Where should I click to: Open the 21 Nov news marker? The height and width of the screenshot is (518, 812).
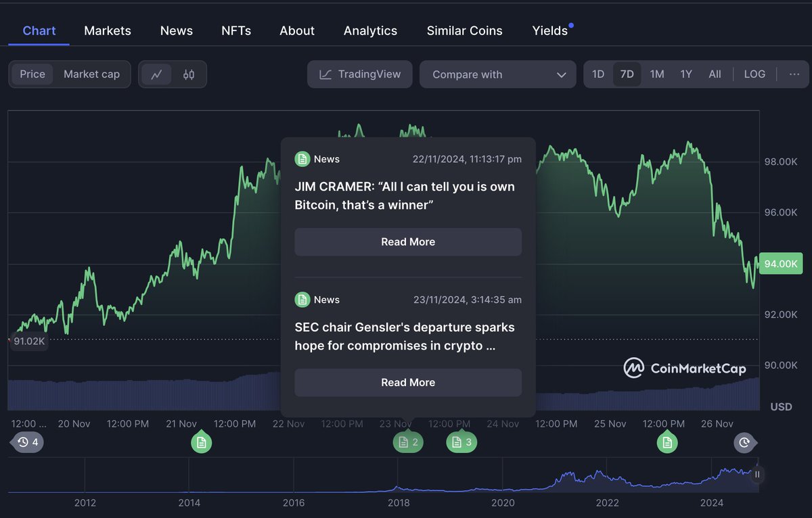coord(201,442)
